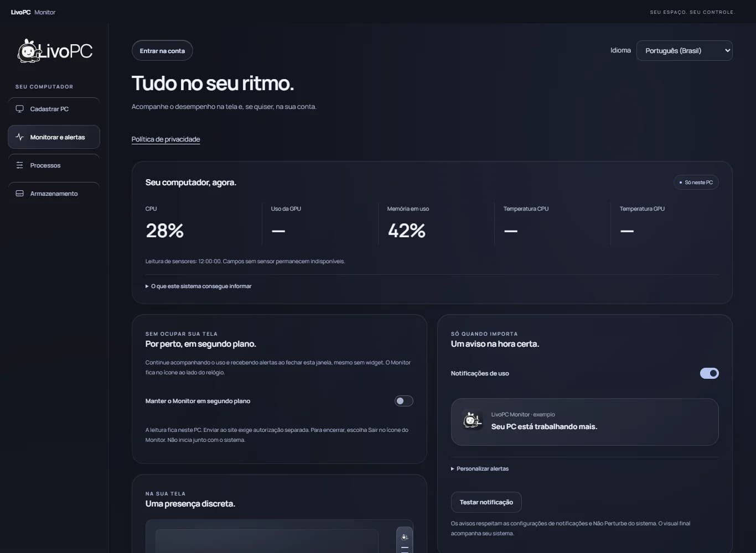The height and width of the screenshot is (553, 756).
Task: Click the 'Tudo no seu ritmo.' heading
Action: 213,84
